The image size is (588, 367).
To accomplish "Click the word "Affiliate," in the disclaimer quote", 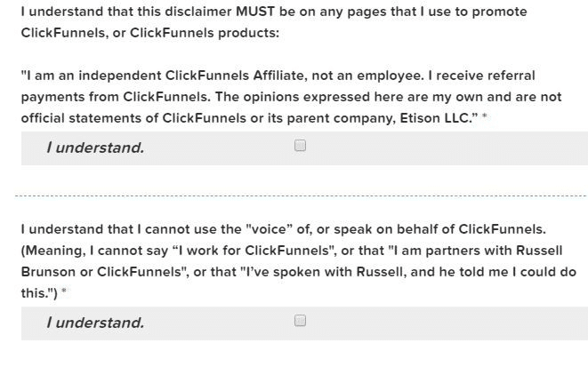I will (280, 76).
